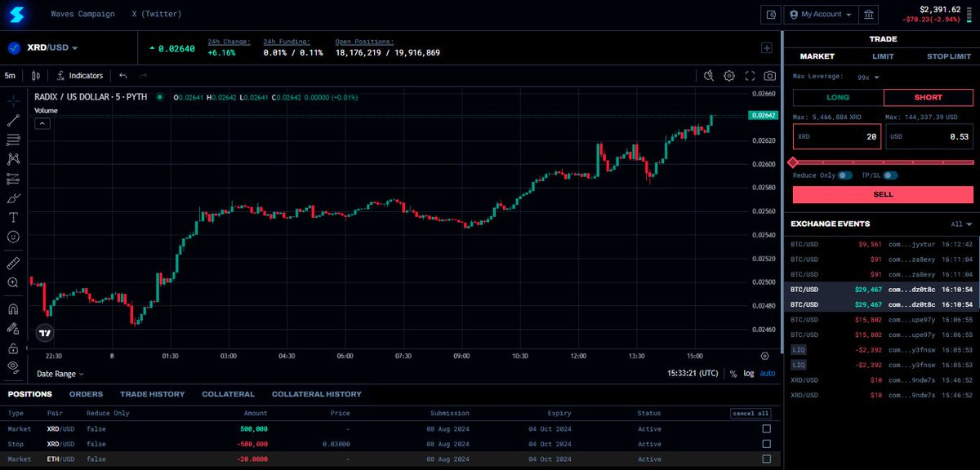Select the Text annotation tool
The height and width of the screenshot is (470, 980).
click(x=13, y=217)
